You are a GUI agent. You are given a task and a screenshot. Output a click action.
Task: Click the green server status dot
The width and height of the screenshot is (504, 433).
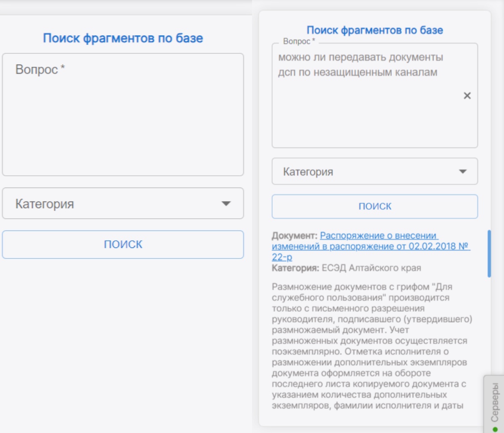click(495, 429)
